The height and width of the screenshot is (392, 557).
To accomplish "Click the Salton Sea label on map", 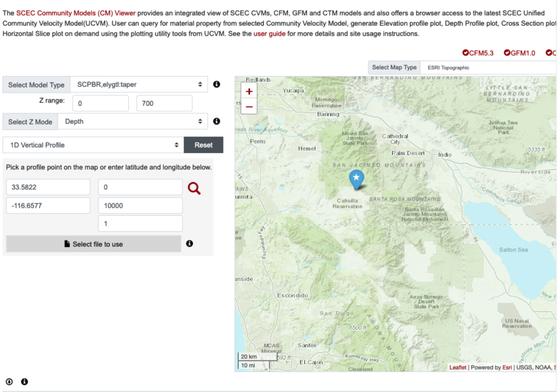I will (x=513, y=250).
